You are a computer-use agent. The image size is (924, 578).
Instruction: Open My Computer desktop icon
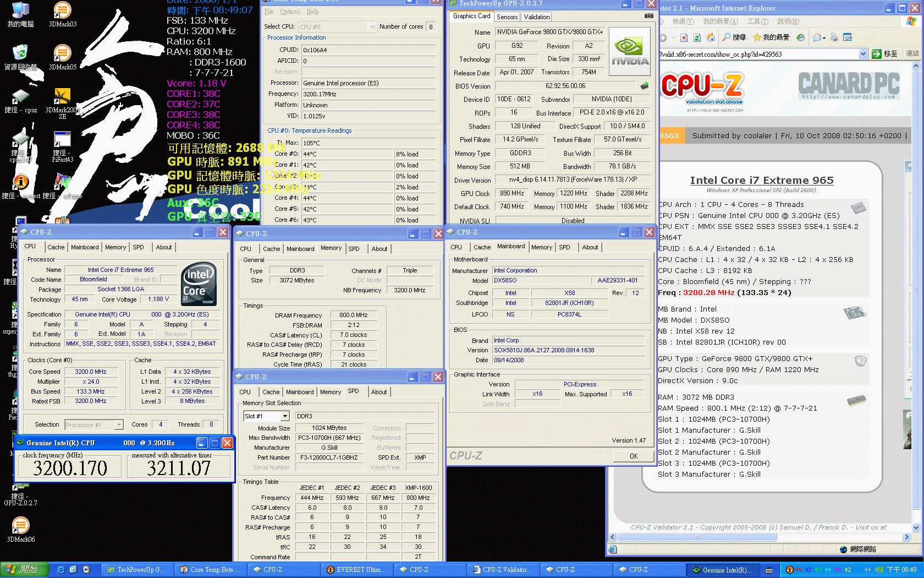pyautogui.click(x=20, y=14)
